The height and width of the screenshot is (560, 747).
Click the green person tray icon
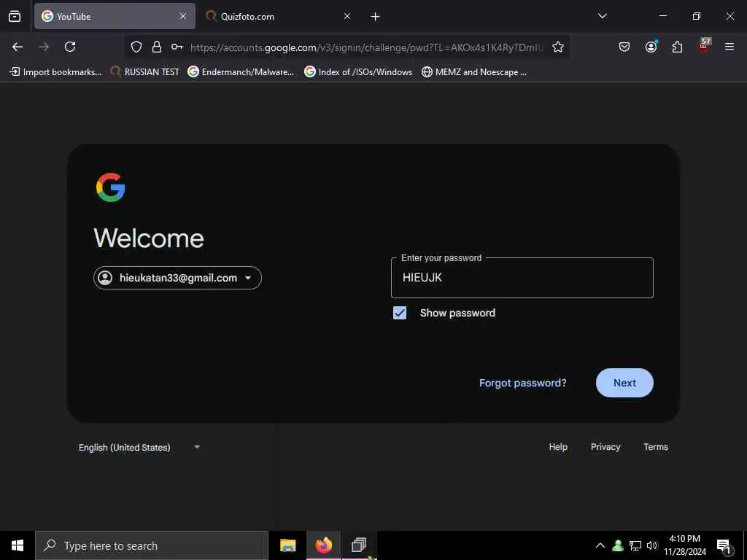click(x=618, y=545)
